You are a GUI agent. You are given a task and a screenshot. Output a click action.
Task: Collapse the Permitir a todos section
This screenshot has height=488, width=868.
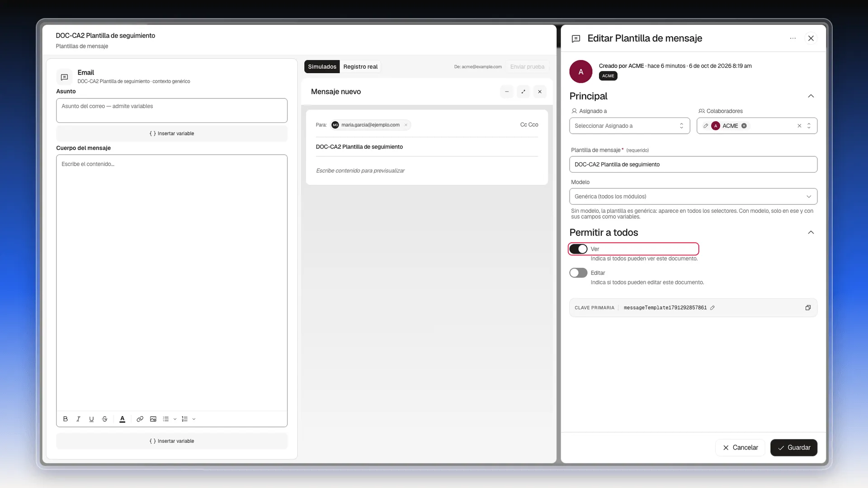click(x=811, y=232)
